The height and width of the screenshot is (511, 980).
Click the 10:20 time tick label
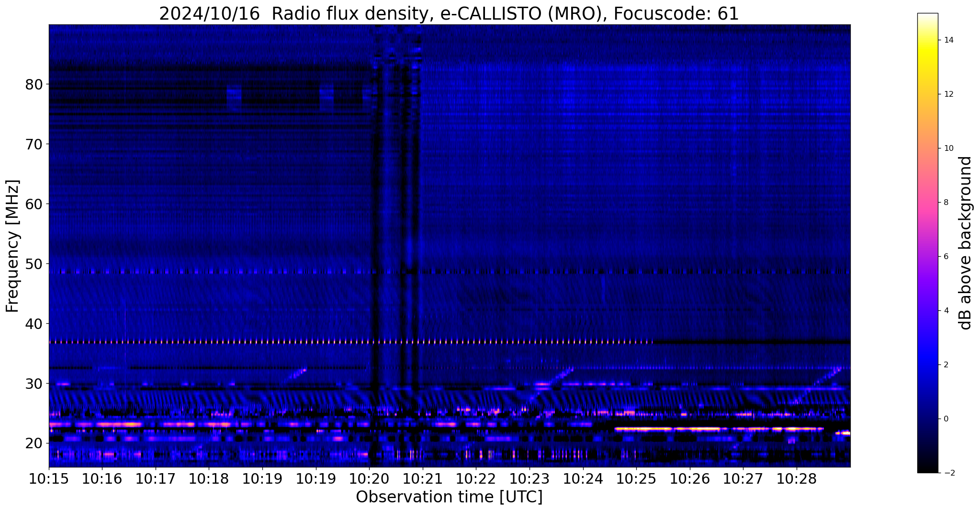[x=369, y=479]
